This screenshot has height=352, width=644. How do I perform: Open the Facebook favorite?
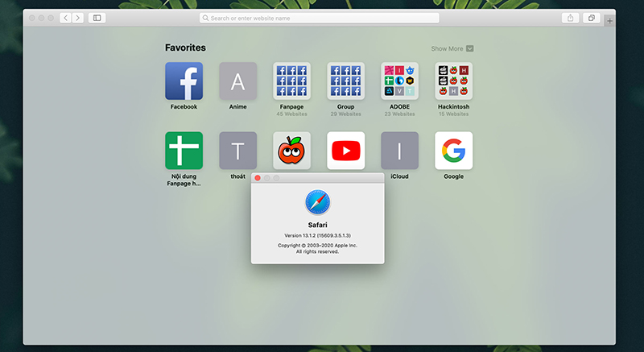coord(184,81)
